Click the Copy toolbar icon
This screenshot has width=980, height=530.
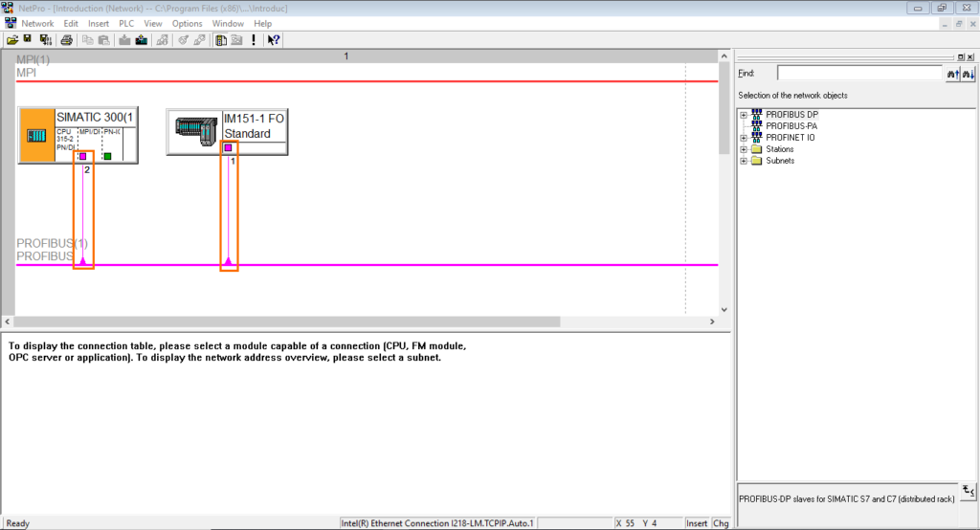point(87,40)
